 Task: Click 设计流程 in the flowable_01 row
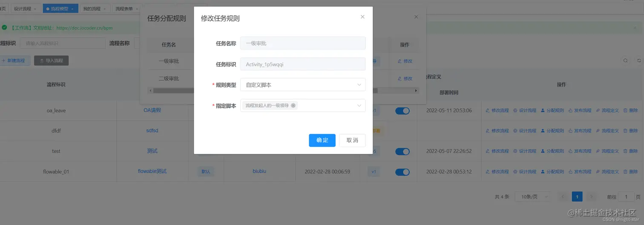tap(525, 172)
